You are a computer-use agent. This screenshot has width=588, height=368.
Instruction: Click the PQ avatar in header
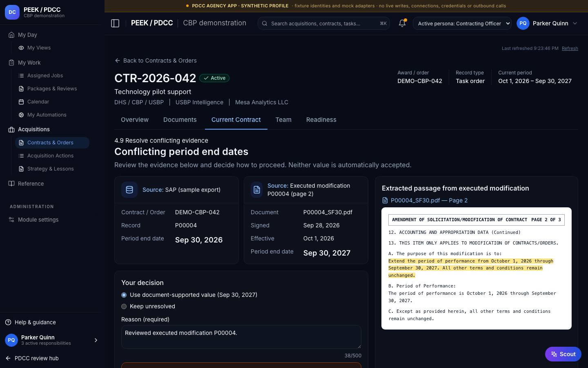click(x=523, y=23)
